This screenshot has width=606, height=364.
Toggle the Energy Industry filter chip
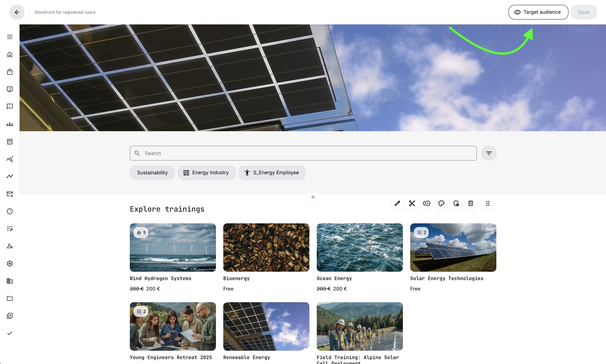coord(206,173)
